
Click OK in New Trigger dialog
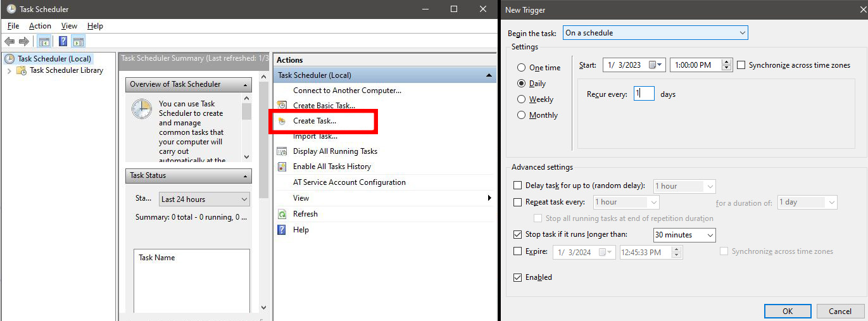788,311
